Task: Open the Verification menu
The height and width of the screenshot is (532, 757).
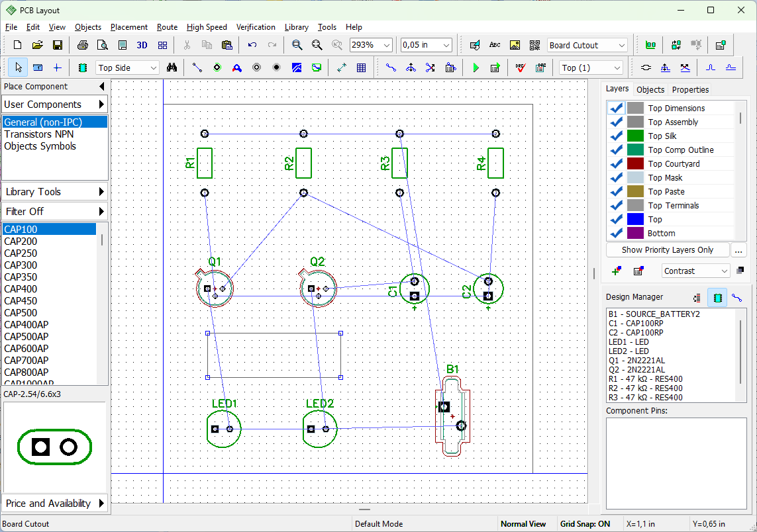Action: tap(256, 27)
